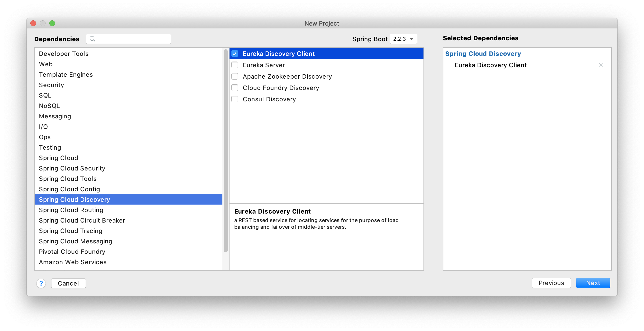Select the Eureka Server label in the dependency list
The height and width of the screenshot is (331, 644).
[263, 65]
